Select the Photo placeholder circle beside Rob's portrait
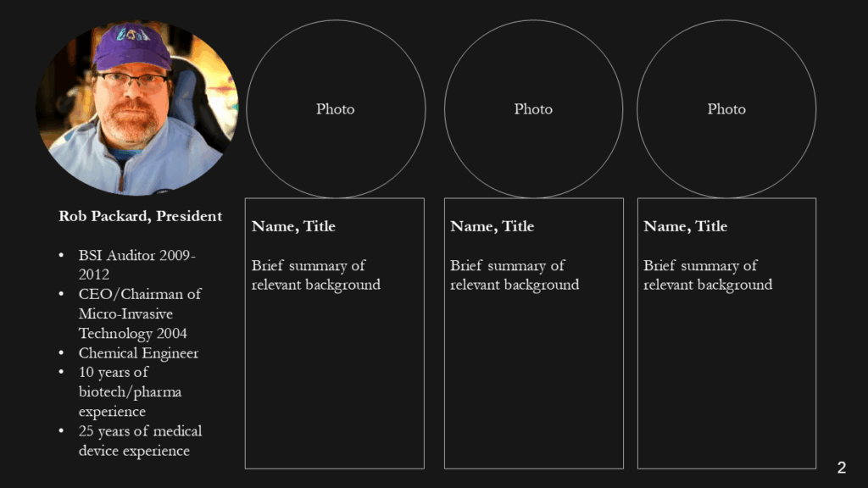Screen dimensions: 868x488 (x=336, y=109)
